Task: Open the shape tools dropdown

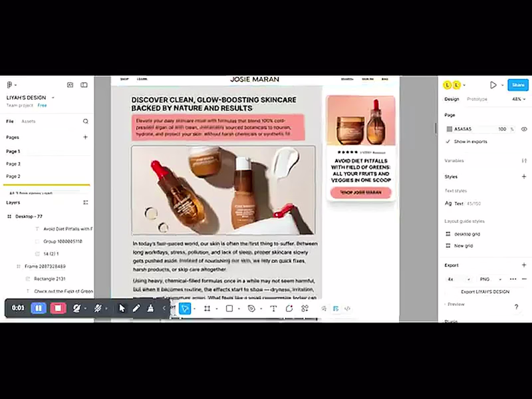Action: 239,309
